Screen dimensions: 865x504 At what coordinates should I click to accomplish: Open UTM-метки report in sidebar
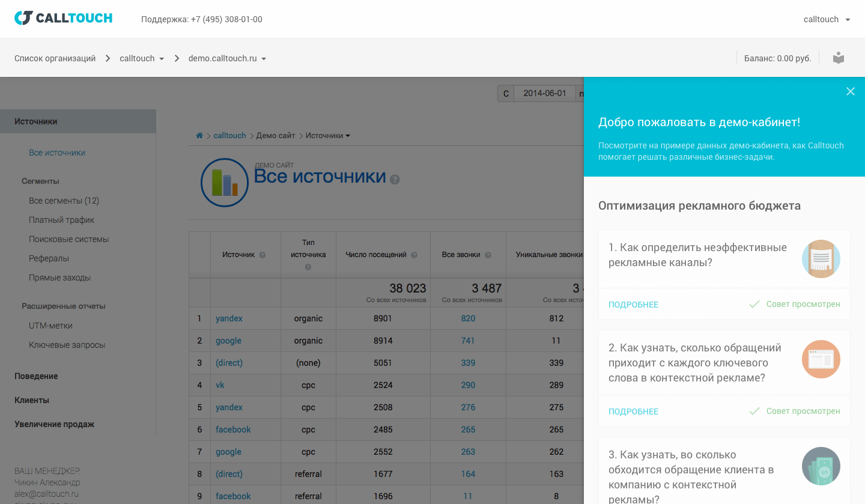pos(50,326)
